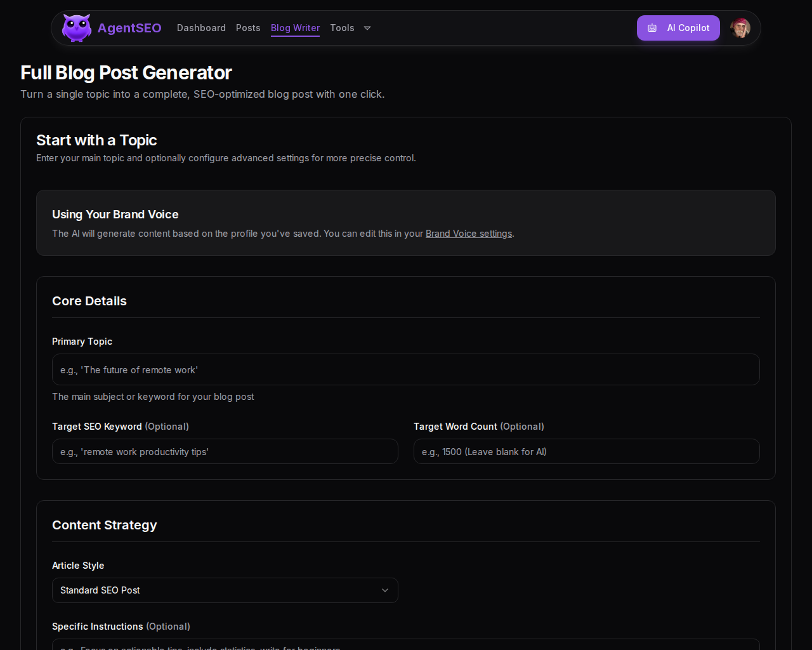
Task: Click the robot icon in AI Copilot
Action: [652, 28]
